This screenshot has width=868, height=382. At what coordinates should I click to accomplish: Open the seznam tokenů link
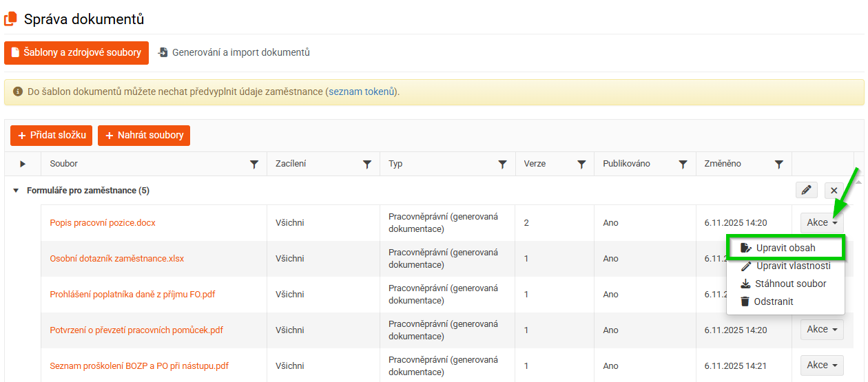click(x=362, y=92)
